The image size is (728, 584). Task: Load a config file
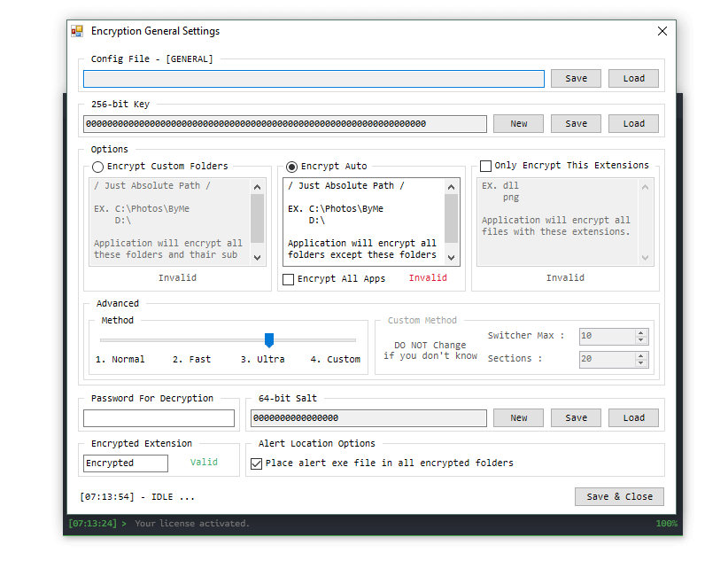[x=633, y=78]
